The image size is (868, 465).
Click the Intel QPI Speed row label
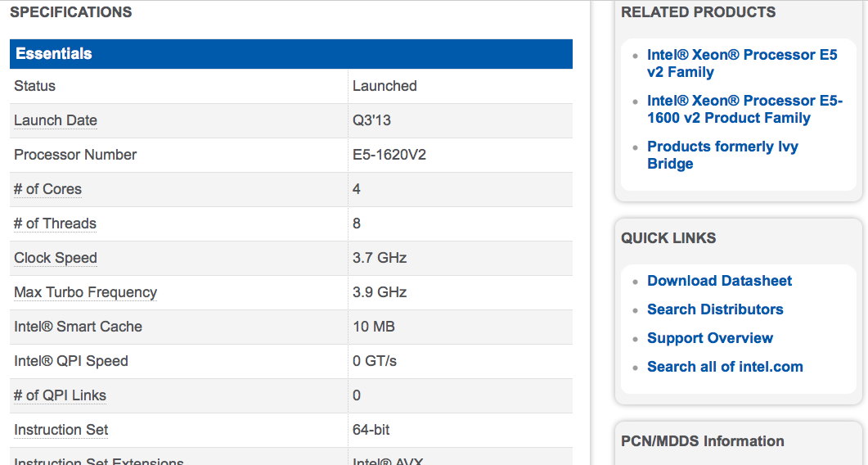71,361
